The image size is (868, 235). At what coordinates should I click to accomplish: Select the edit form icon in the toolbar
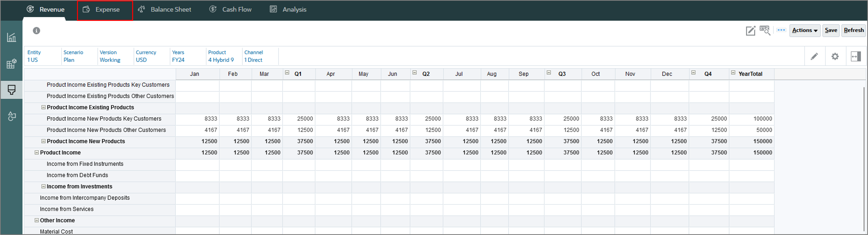click(x=750, y=30)
